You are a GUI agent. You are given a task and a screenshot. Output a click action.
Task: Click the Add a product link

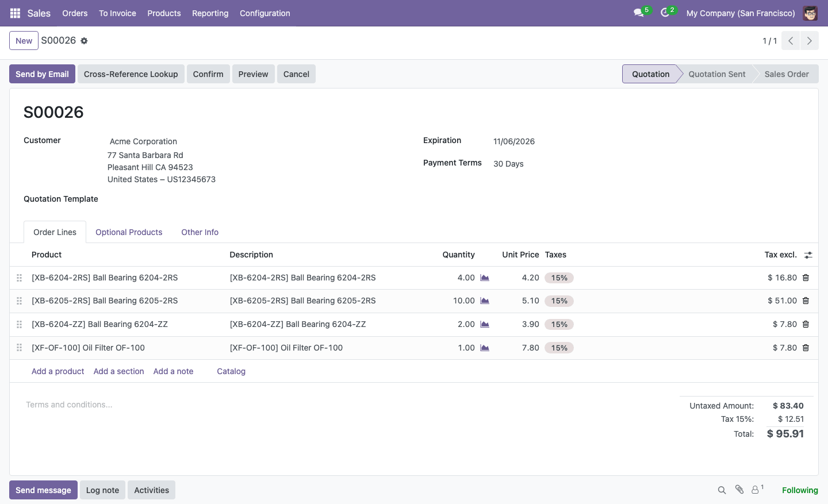point(57,371)
